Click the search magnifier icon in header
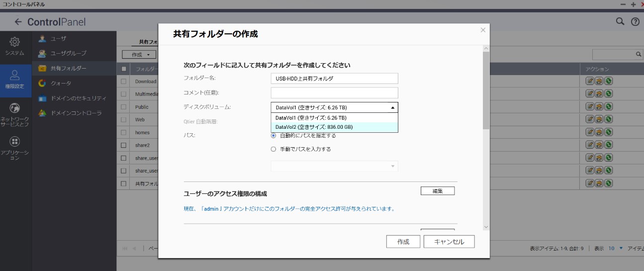This screenshot has width=644, height=271. pyautogui.click(x=620, y=21)
